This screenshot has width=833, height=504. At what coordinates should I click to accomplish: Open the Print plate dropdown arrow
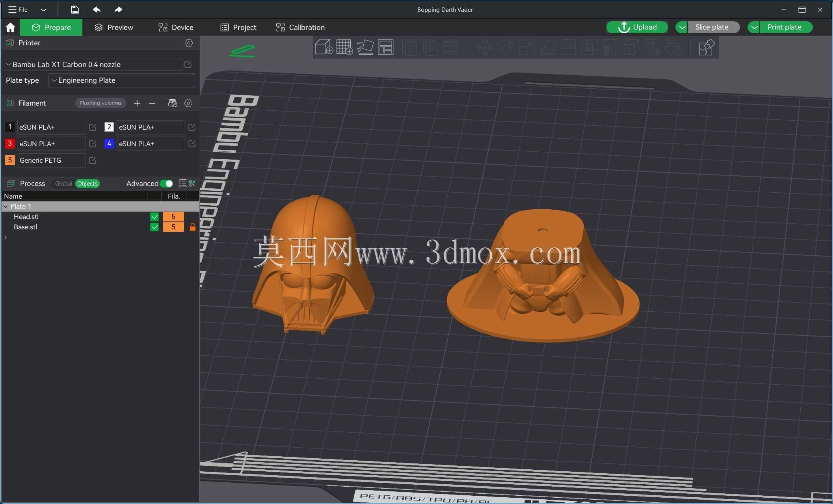pos(754,27)
